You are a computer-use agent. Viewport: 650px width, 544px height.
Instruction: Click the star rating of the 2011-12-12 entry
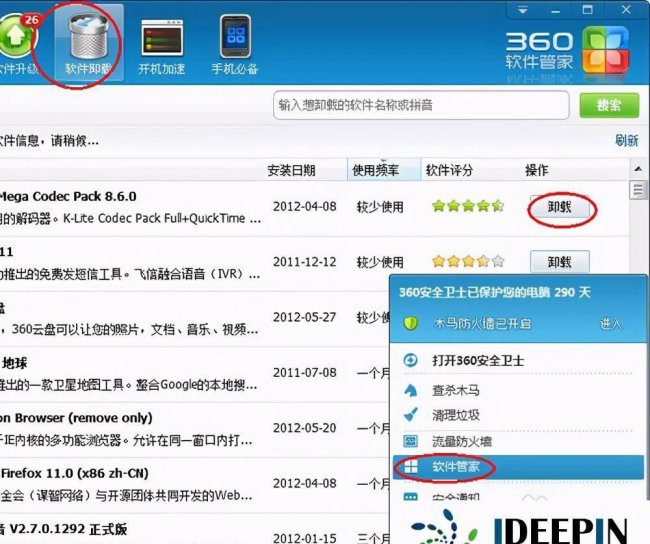click(468, 261)
